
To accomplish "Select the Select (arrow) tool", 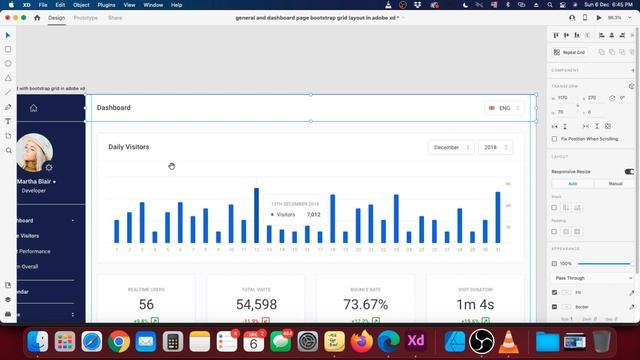I will tap(8, 36).
